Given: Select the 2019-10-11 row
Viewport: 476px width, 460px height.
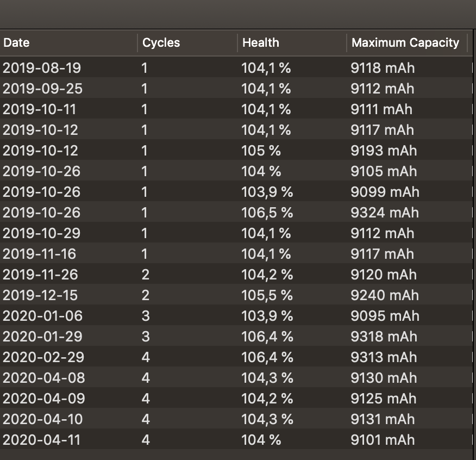Looking at the screenshot, I should pyautogui.click(x=236, y=108).
